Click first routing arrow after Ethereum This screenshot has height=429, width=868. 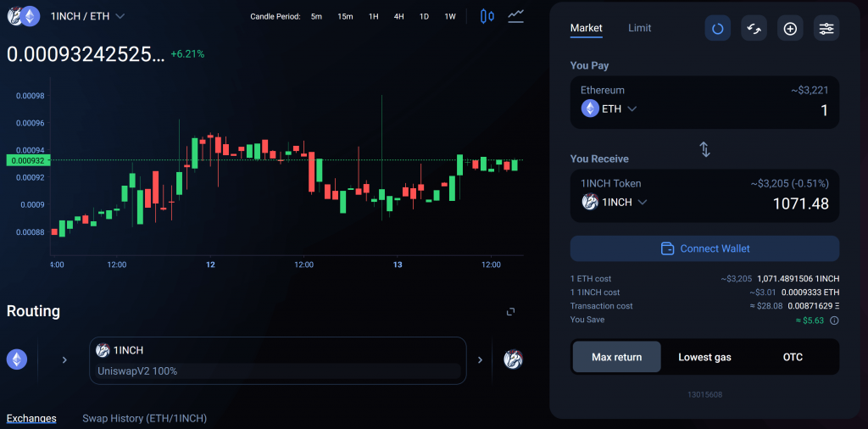(x=64, y=359)
